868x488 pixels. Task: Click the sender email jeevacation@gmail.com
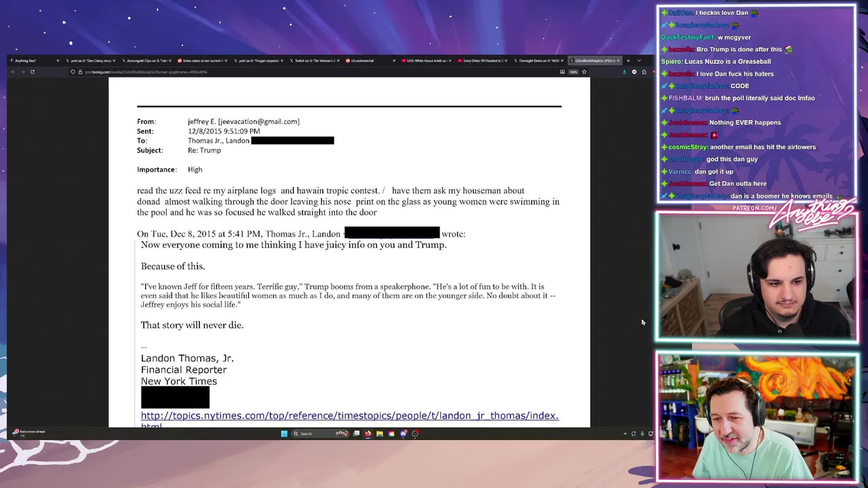(259, 121)
